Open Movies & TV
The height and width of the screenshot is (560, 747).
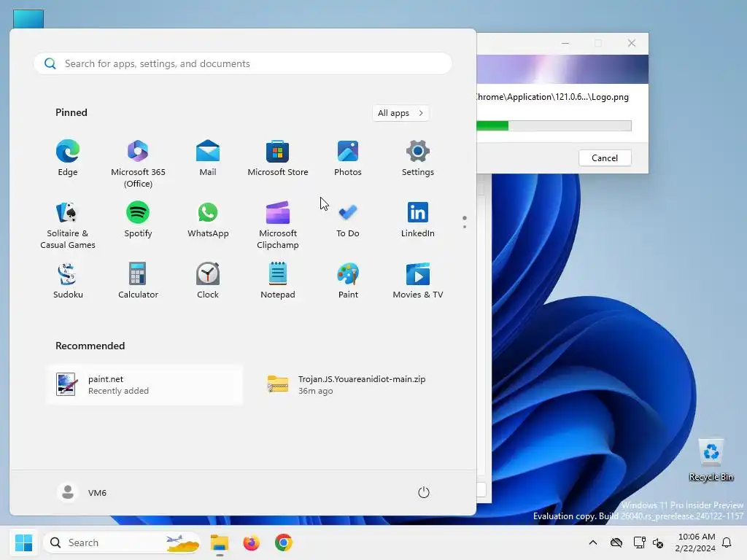(x=418, y=281)
